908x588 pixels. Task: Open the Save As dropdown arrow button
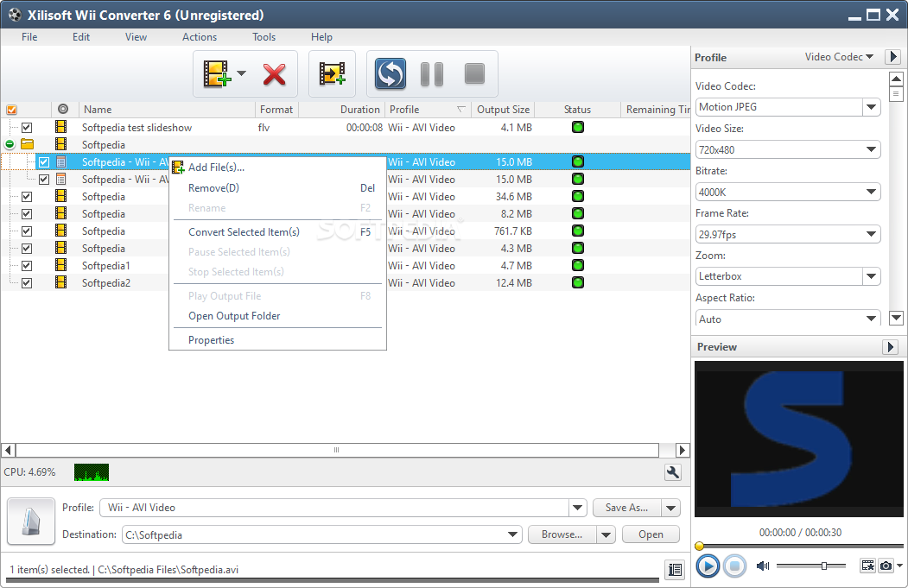(670, 509)
